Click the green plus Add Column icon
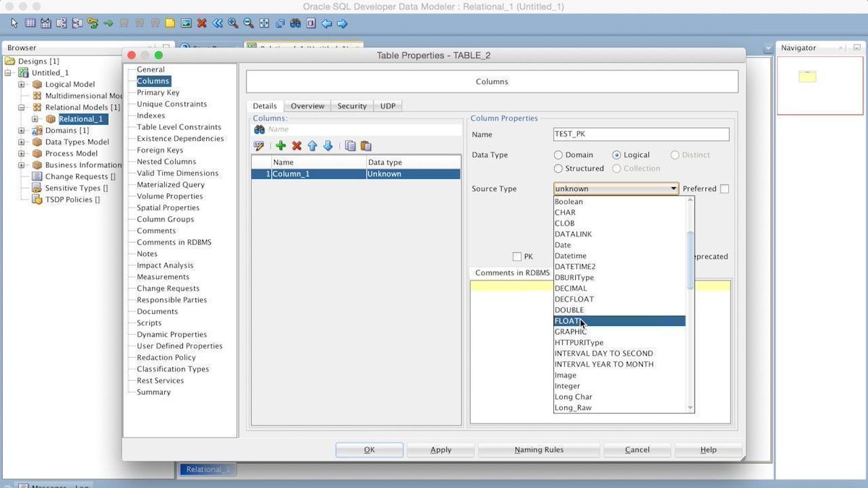The width and height of the screenshot is (868, 488). point(281,146)
